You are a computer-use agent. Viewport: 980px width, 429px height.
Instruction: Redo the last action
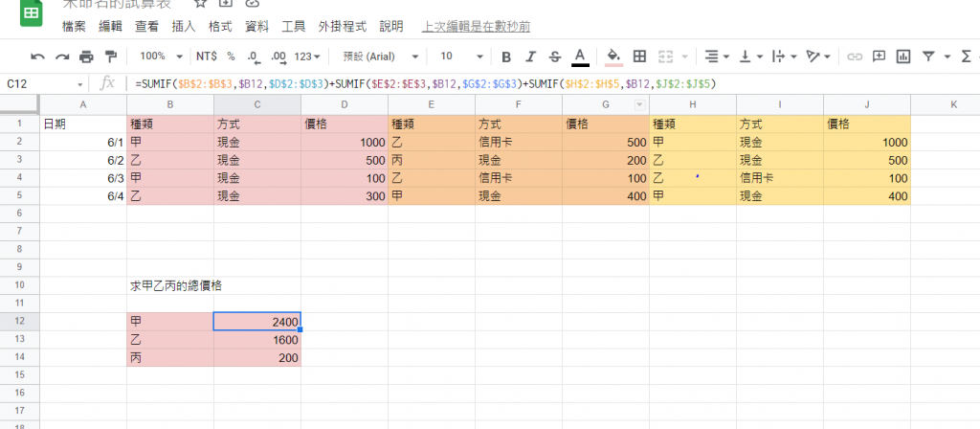62,56
